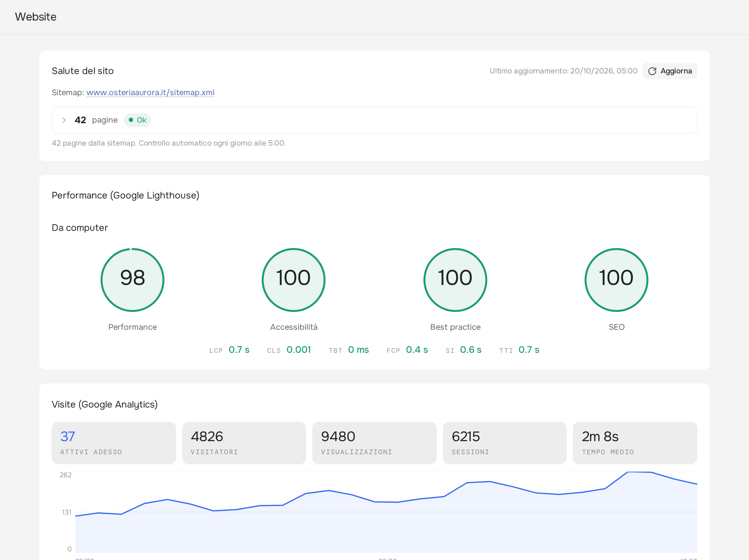Select the 9480 Visualizzazioni card
The height and width of the screenshot is (560, 749).
click(374, 443)
